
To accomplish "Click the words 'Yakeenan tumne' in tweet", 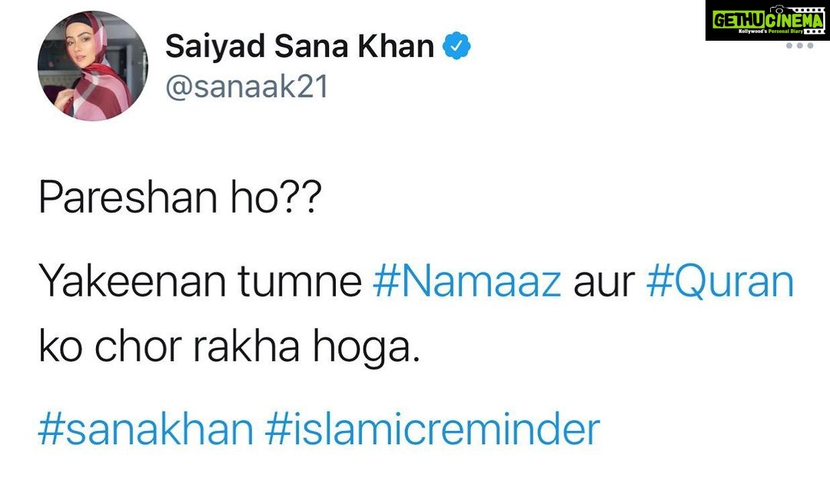I will coord(200,282).
